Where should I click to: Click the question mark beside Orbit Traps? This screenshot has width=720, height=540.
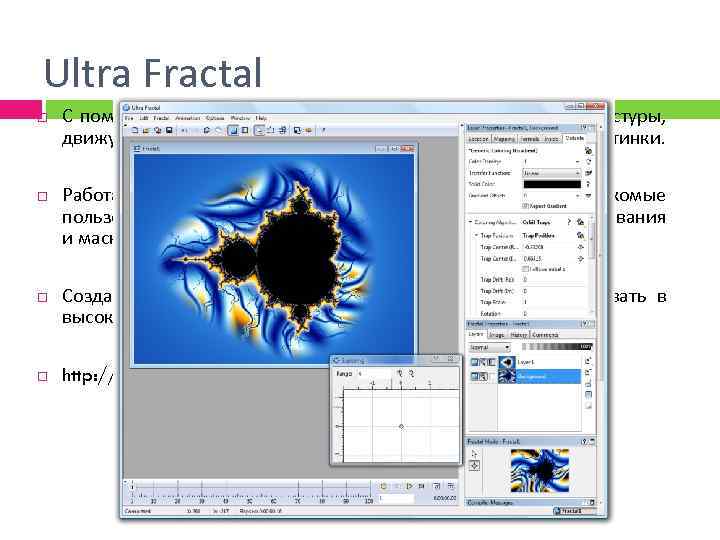pyautogui.click(x=569, y=222)
